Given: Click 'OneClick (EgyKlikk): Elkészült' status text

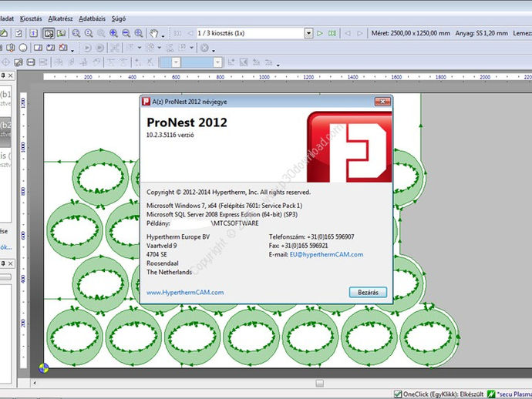Looking at the screenshot, I should 443,394.
